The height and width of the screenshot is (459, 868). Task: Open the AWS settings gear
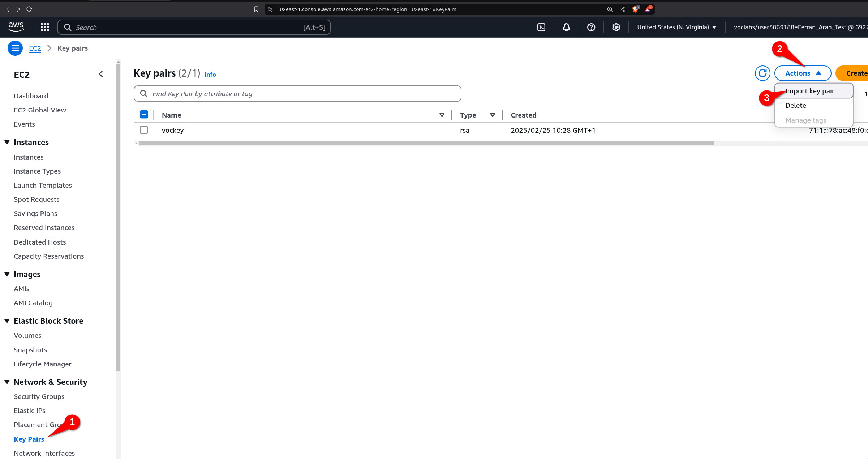click(x=616, y=27)
